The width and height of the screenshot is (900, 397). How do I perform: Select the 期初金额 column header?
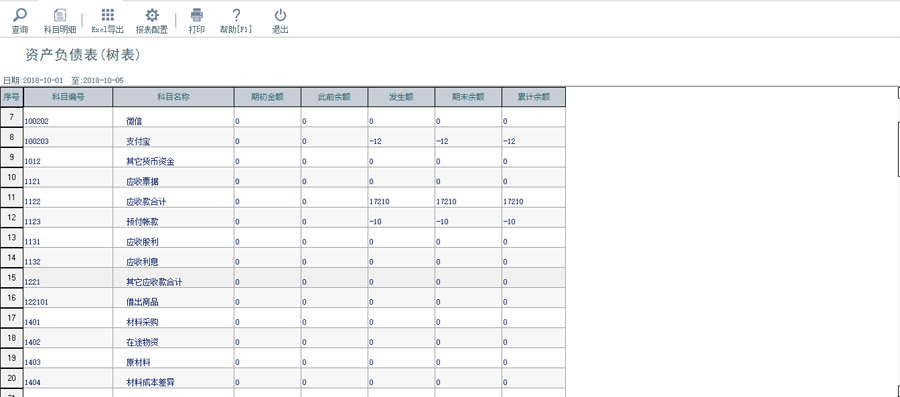(x=267, y=97)
